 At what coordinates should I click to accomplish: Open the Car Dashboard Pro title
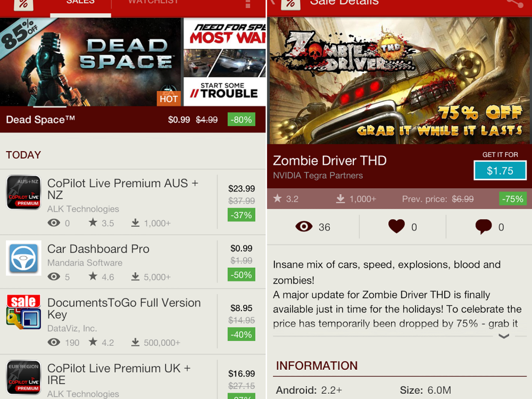[x=98, y=249]
